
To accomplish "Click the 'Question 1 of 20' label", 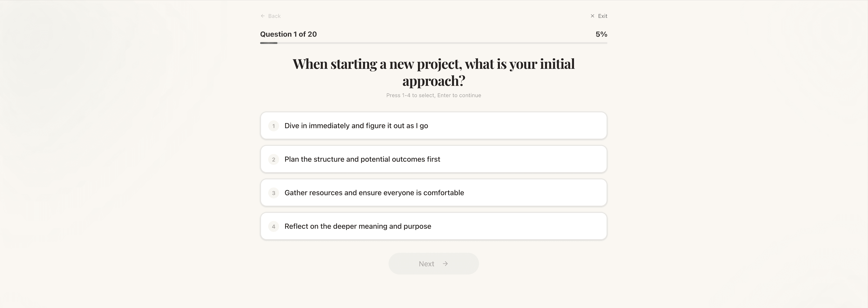I will (x=288, y=34).
